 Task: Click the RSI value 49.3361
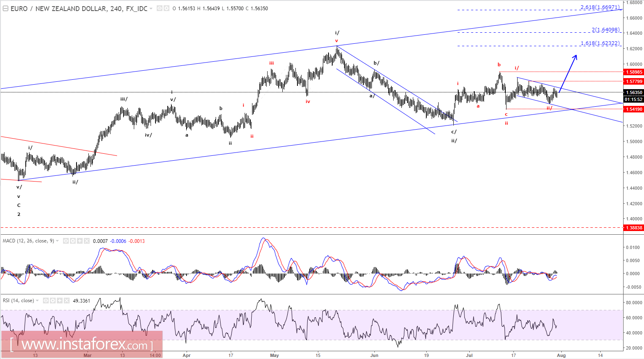click(x=81, y=301)
